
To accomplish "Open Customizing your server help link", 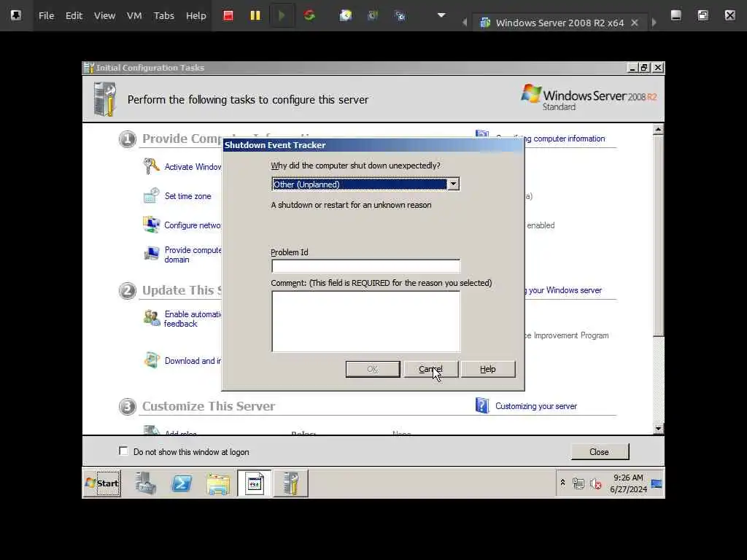I will click(x=536, y=406).
